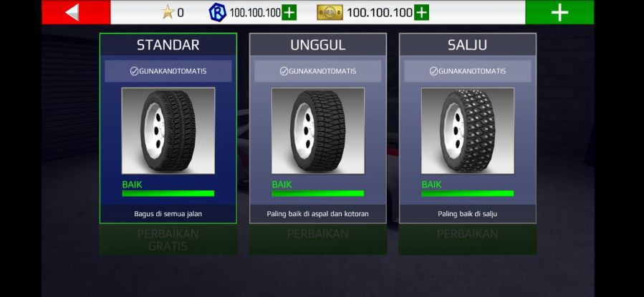The width and height of the screenshot is (644, 297).
Task: Select the Standar tire image
Action: [168, 131]
